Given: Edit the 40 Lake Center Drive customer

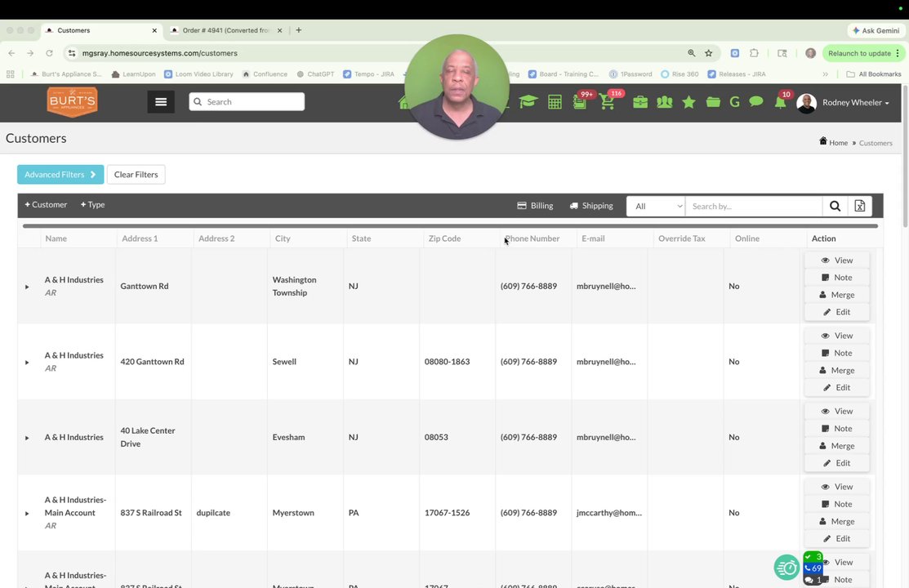Looking at the screenshot, I should 836,463.
